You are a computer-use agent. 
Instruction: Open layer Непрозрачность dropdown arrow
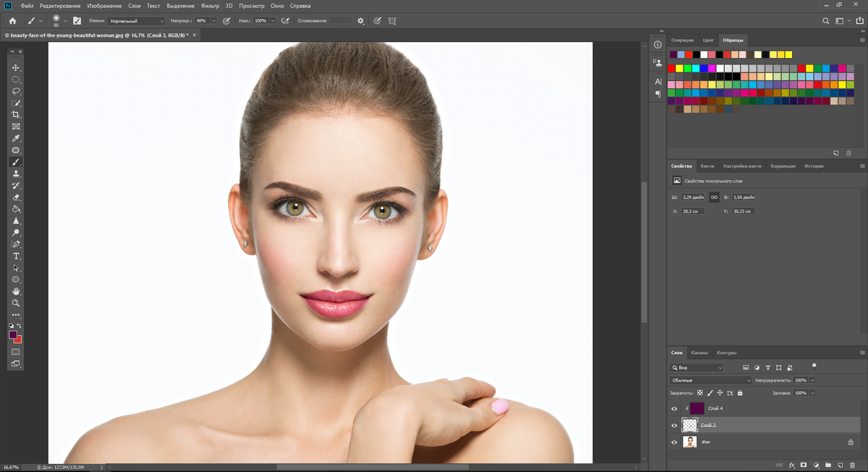pos(812,380)
